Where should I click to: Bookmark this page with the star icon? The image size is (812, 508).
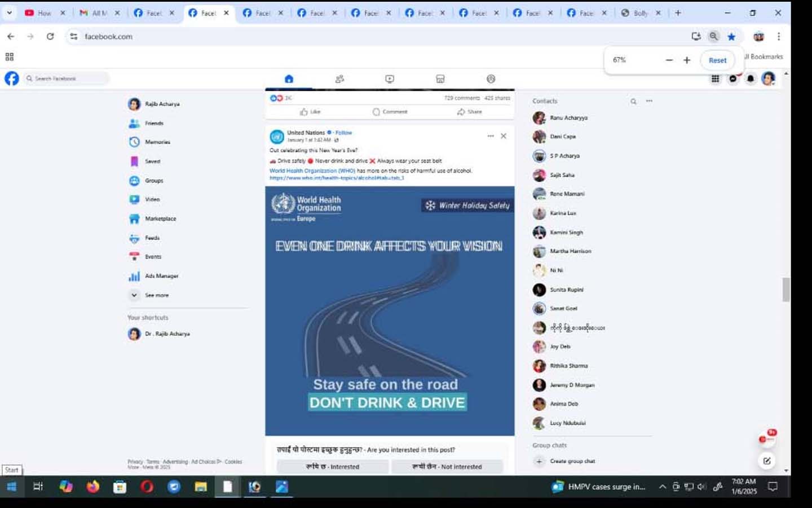[731, 37]
